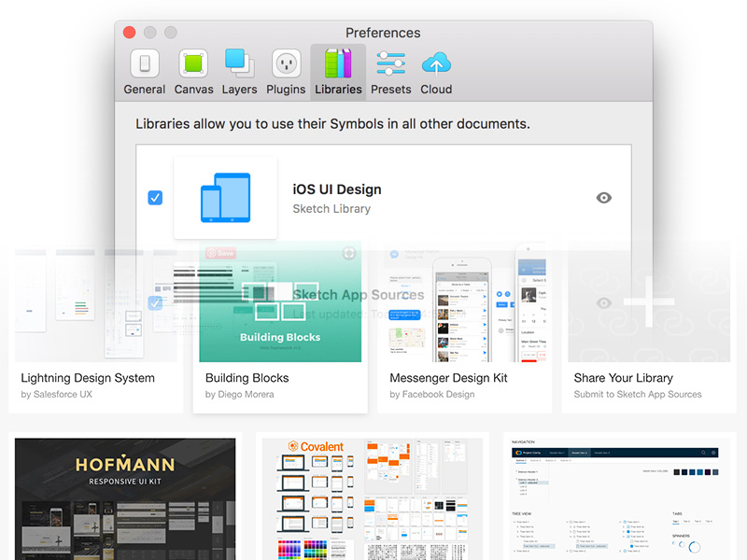Open the Hofmann Responsive UI Kit thumbnail
The height and width of the screenshot is (560, 747).
pos(125,499)
